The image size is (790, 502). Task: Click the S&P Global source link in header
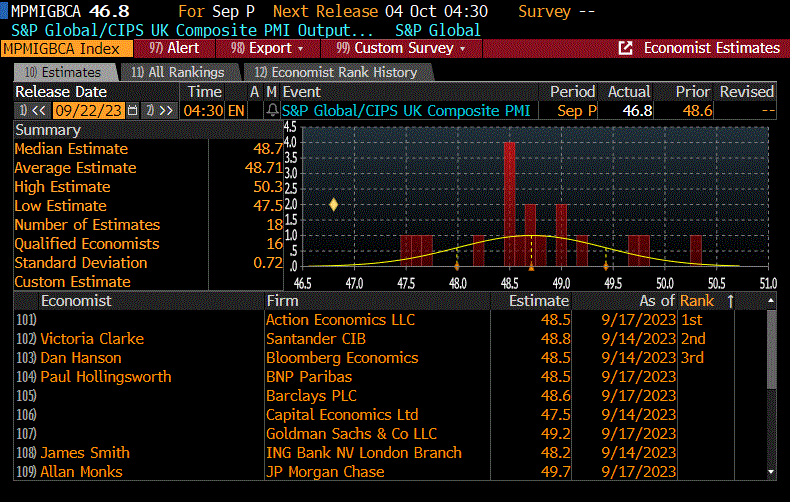coord(438,30)
